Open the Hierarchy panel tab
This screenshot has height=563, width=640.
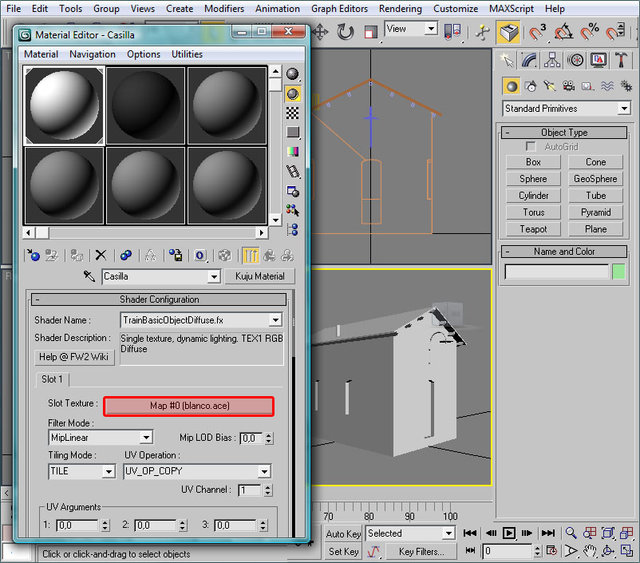click(554, 61)
